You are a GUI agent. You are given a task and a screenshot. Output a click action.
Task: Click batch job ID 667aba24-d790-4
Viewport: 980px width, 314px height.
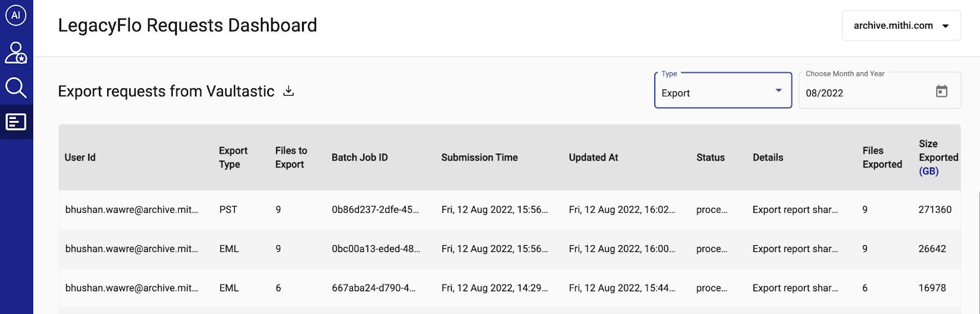373,288
